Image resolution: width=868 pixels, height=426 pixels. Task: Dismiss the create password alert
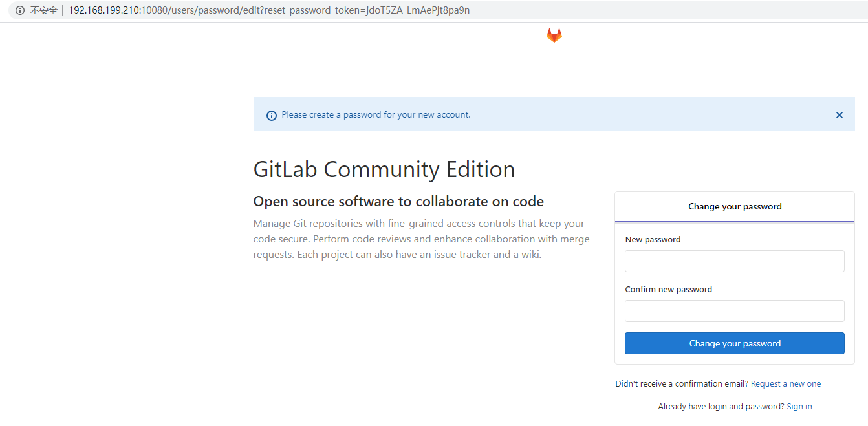pos(840,115)
